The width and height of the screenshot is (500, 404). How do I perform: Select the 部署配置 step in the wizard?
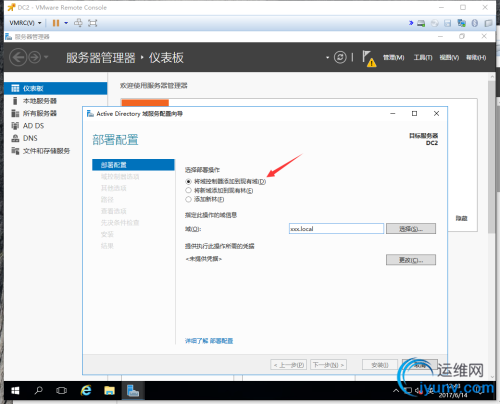(133, 165)
